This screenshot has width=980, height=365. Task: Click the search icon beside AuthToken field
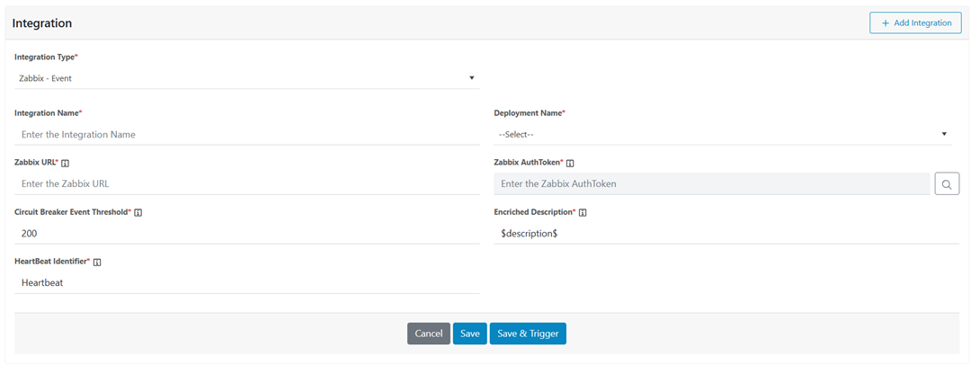click(947, 184)
